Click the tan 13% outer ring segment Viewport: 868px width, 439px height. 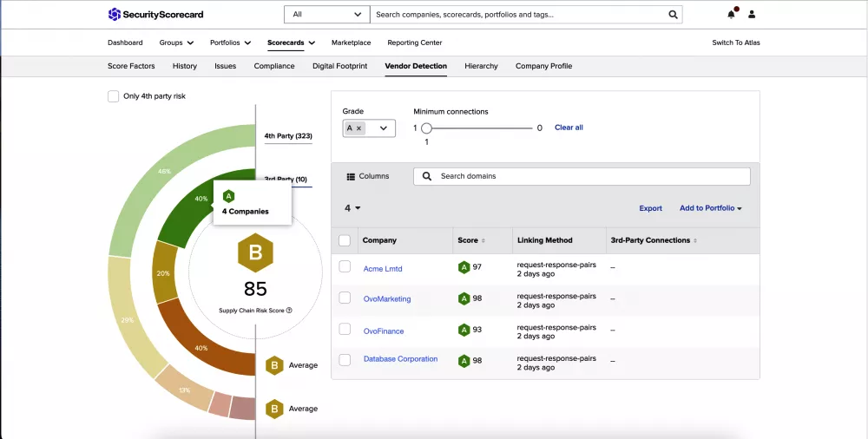186,390
